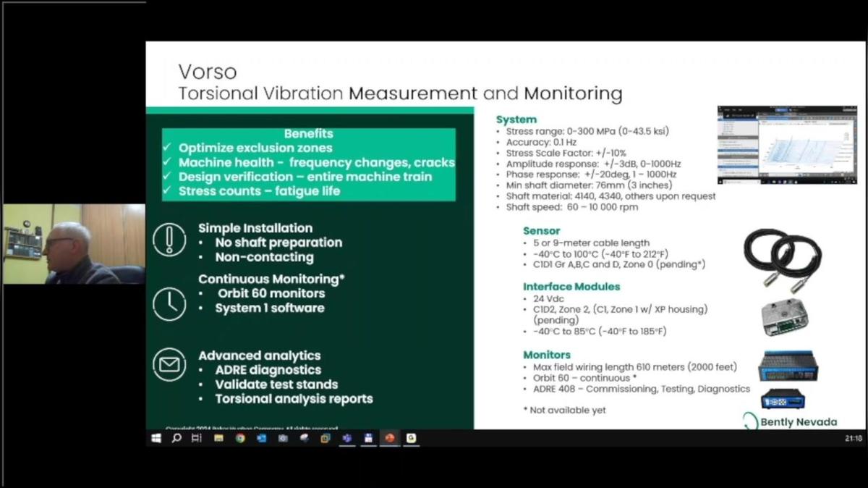The width and height of the screenshot is (868, 488).
Task: Click the 'System 1 software' bullet
Action: (269, 308)
